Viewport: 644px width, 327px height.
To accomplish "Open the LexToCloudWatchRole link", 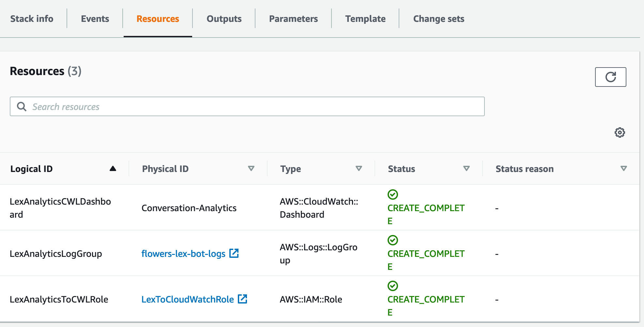I will tap(187, 299).
